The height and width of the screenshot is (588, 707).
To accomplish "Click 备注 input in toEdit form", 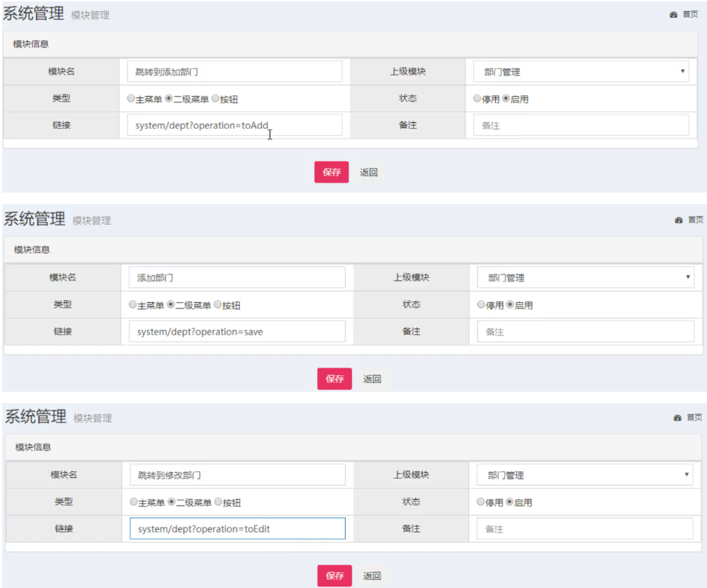I will (x=585, y=528).
